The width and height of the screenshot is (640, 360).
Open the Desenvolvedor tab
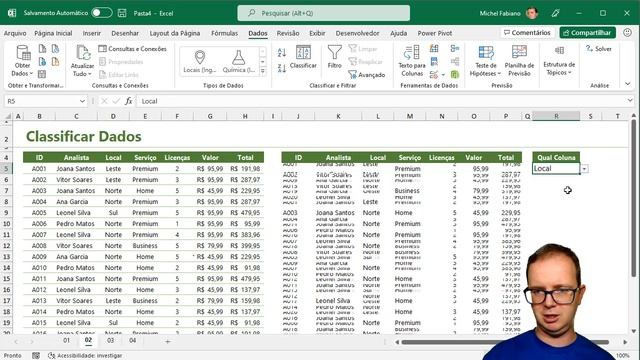click(358, 33)
